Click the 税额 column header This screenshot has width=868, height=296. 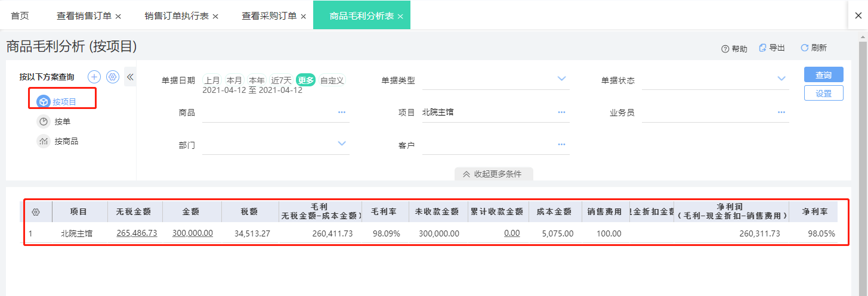[x=249, y=212]
